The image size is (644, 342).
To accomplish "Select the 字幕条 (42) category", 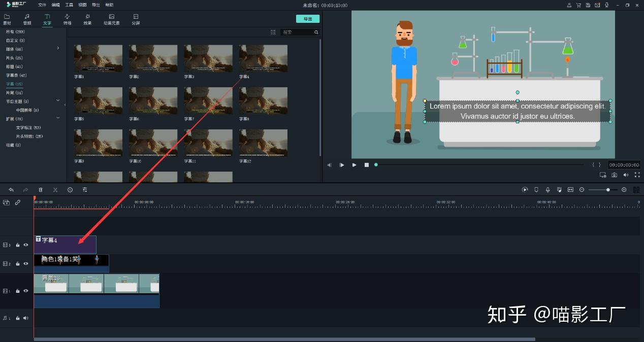I will (16, 75).
